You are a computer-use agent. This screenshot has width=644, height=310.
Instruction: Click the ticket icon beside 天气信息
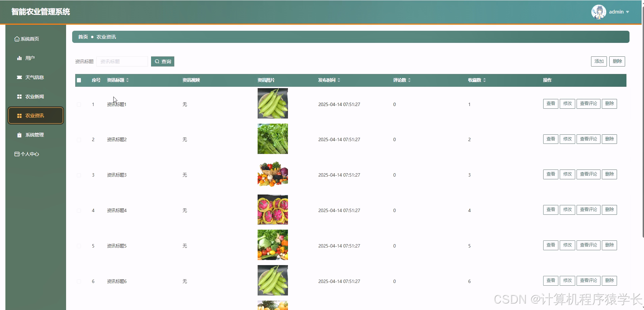click(x=19, y=77)
